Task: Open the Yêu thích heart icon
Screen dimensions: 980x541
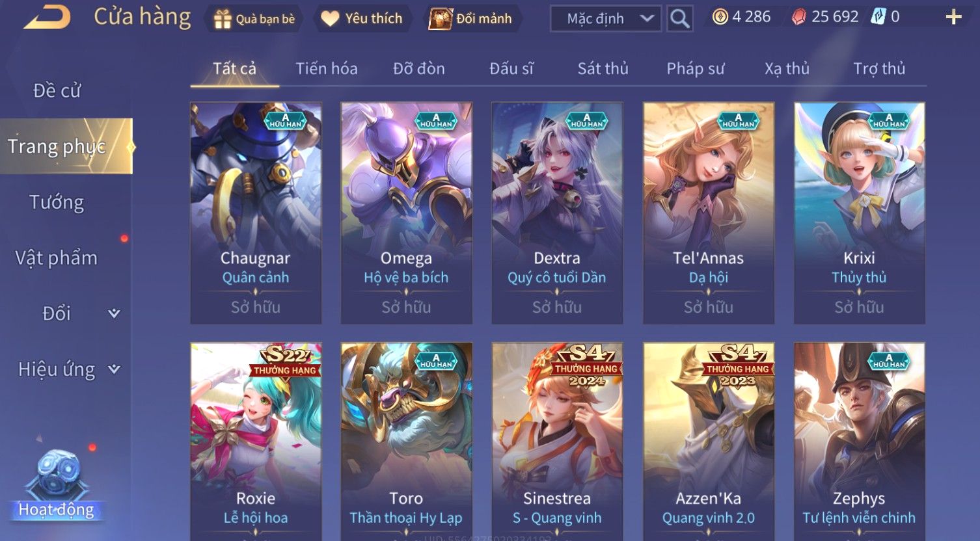Action: click(330, 19)
